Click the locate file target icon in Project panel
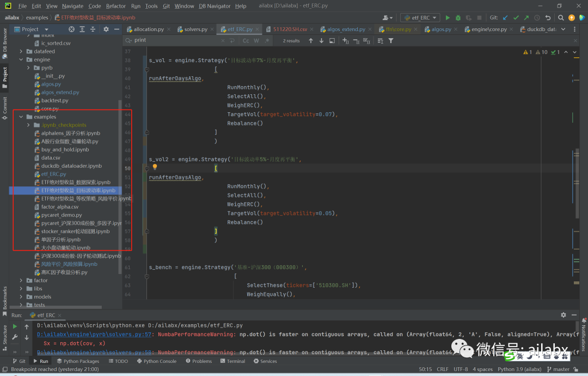 pyautogui.click(x=71, y=29)
